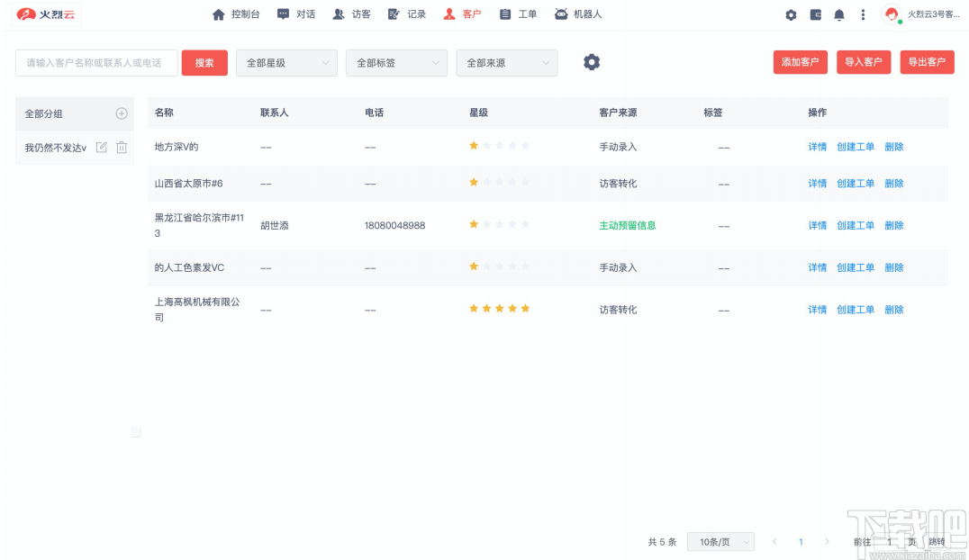Switch to the 对话 tab

tap(296, 14)
